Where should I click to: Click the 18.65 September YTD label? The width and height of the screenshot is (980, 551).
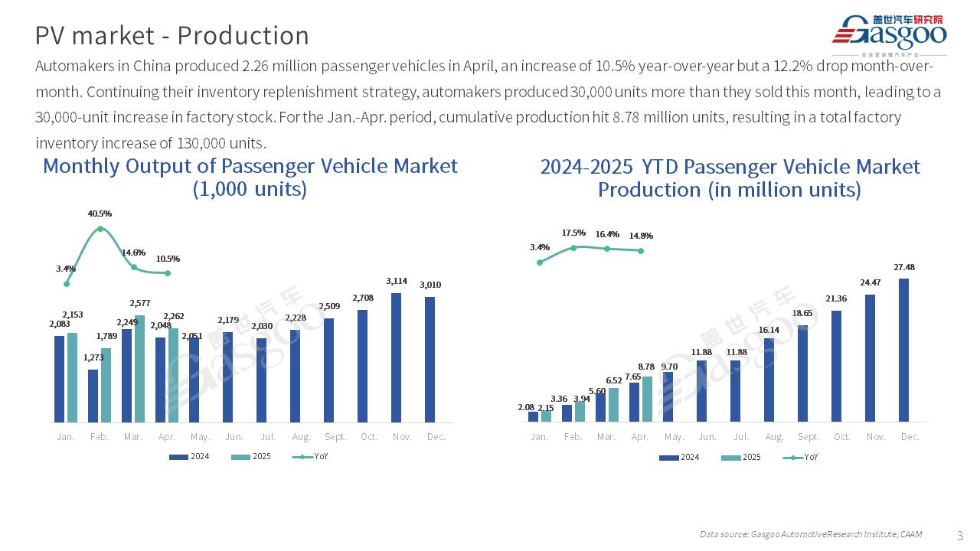coord(803,313)
